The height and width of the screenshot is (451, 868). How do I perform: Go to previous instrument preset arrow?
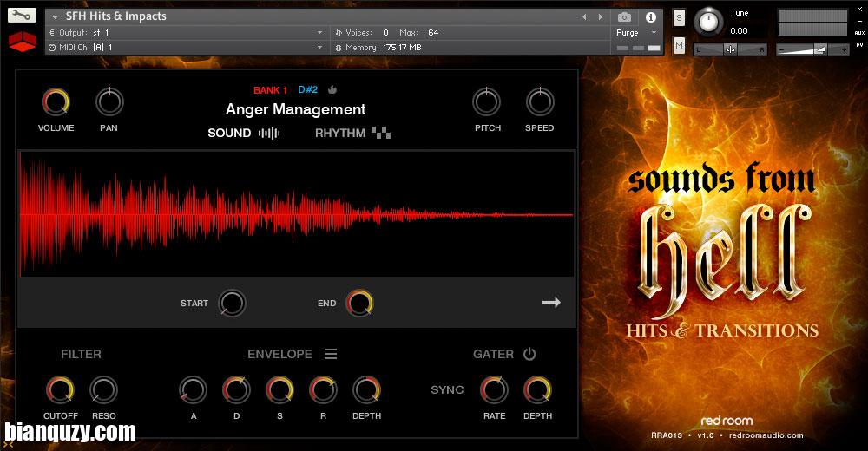[x=584, y=17]
